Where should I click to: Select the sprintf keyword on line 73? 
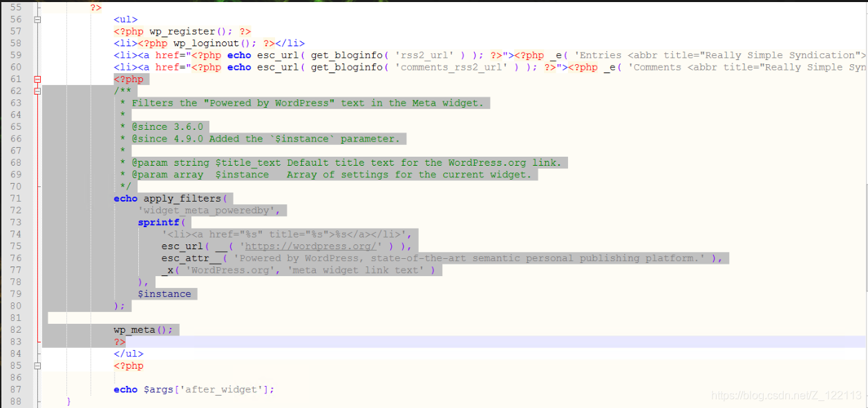coord(157,222)
